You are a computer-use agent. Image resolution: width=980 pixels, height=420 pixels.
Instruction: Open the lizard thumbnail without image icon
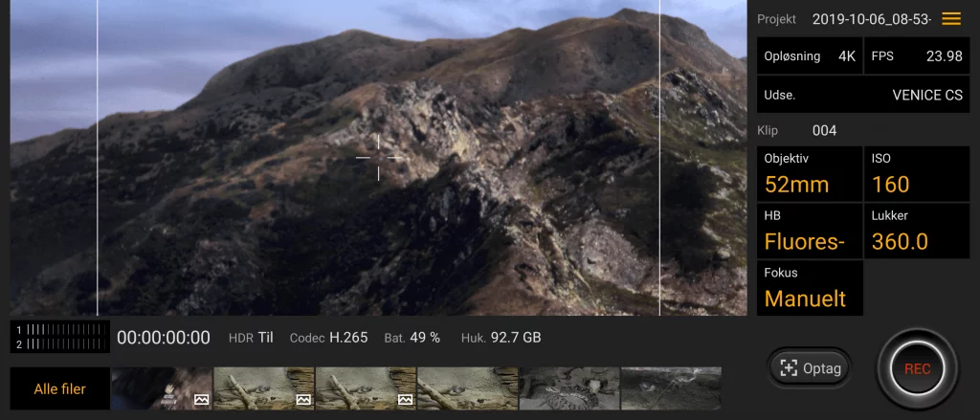[x=467, y=388]
